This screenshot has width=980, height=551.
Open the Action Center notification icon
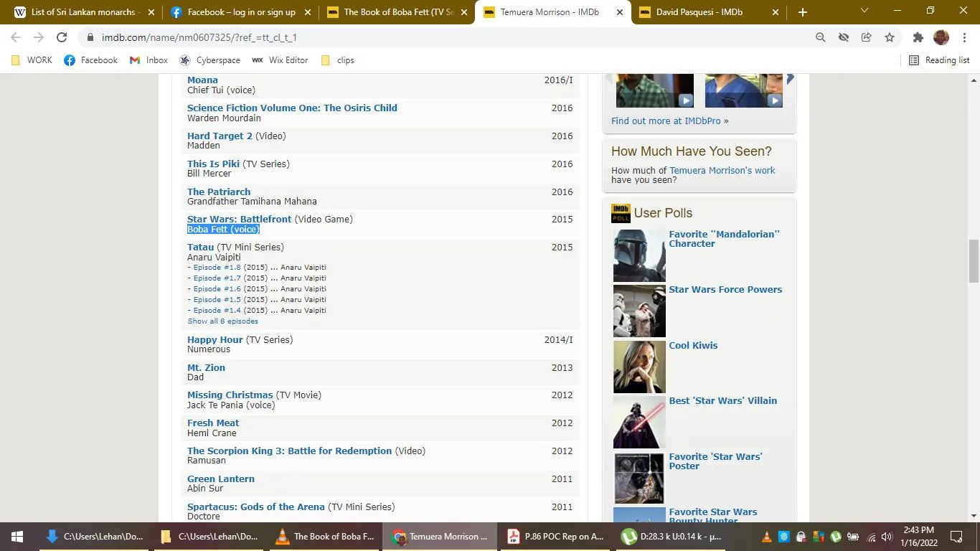[x=956, y=536]
